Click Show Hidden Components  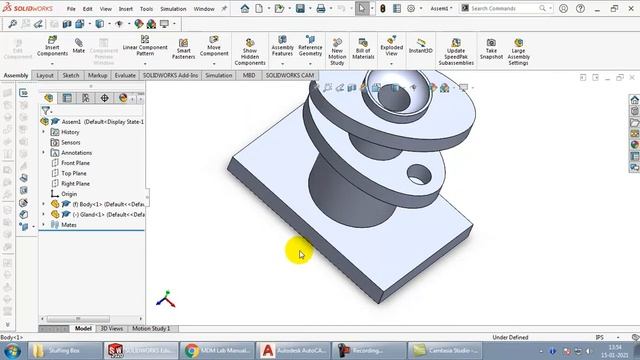point(250,52)
